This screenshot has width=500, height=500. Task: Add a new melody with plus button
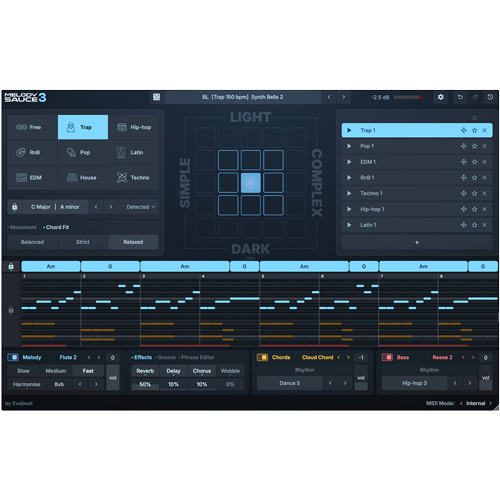click(x=417, y=242)
